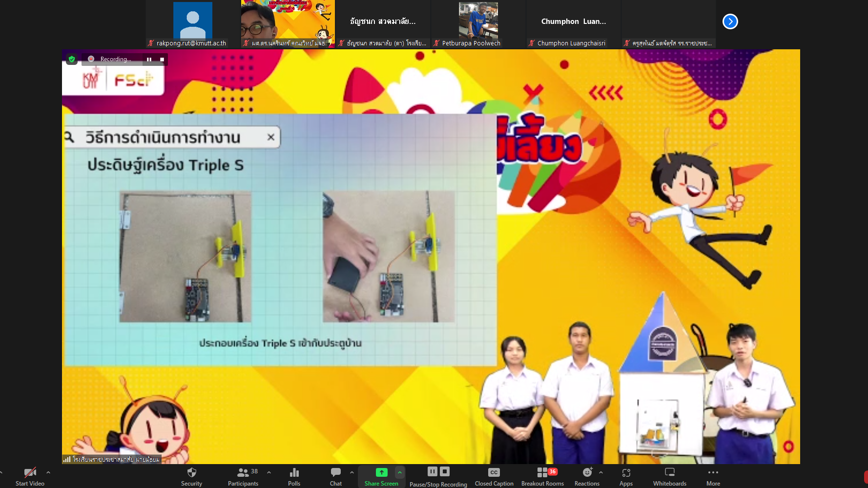Expand Chat options caret
Viewport: 868px width, 488px height.
click(352, 472)
